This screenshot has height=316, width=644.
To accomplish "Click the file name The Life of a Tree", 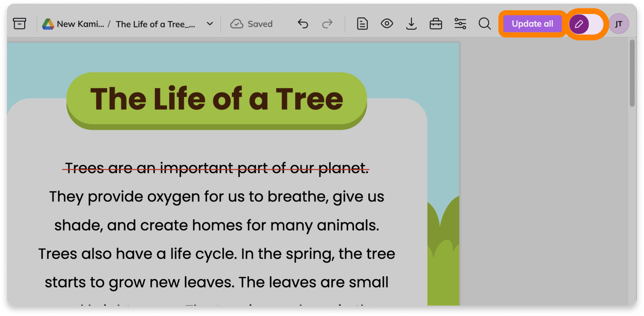I will [x=155, y=24].
